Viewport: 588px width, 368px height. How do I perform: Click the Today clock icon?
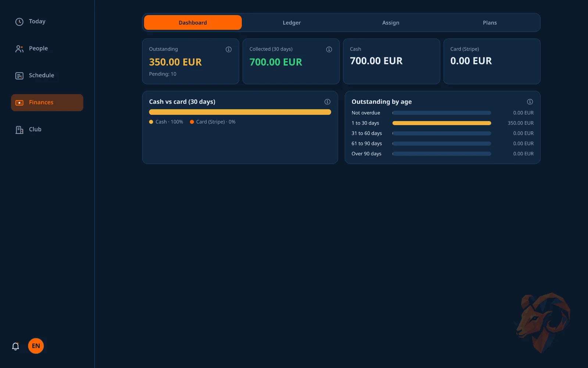pyautogui.click(x=19, y=22)
